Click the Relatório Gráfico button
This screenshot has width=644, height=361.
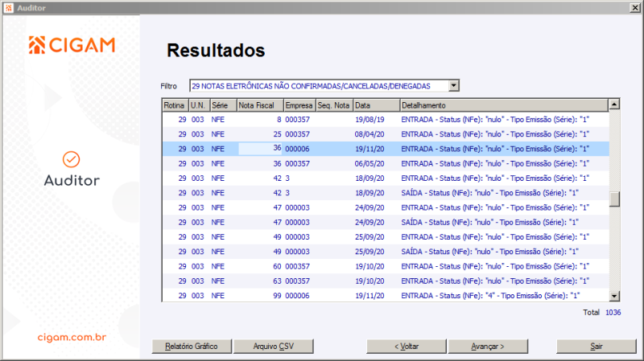click(x=192, y=347)
